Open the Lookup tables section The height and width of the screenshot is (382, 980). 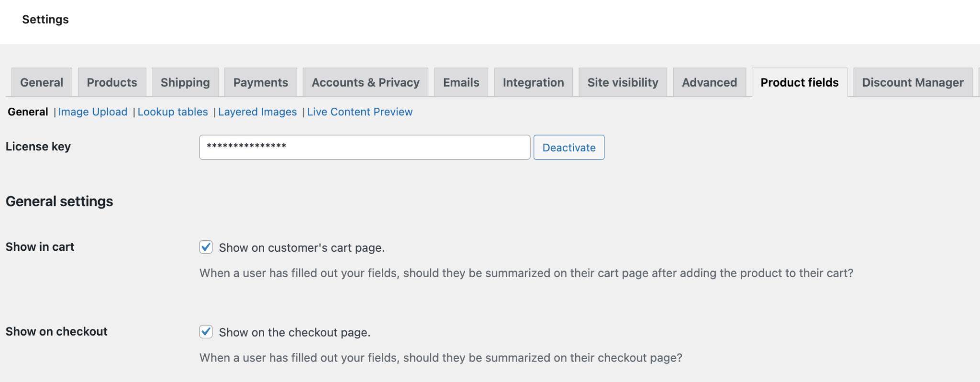coord(172,112)
